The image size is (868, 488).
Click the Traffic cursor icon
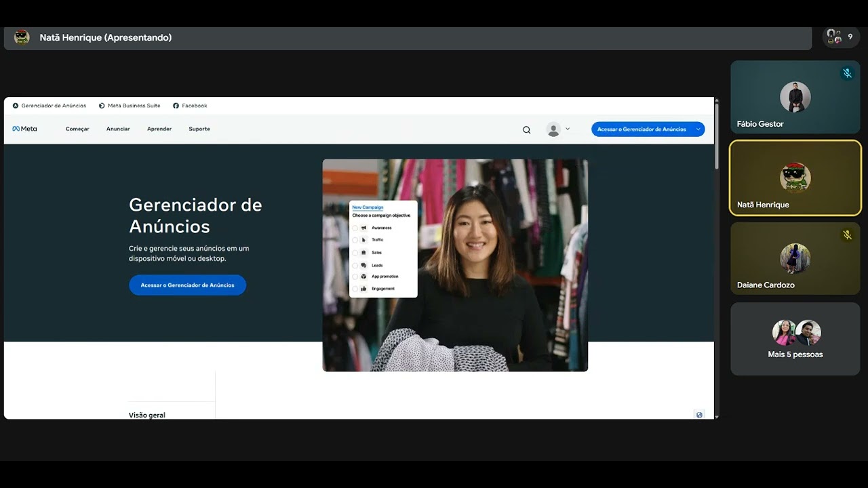click(363, 240)
